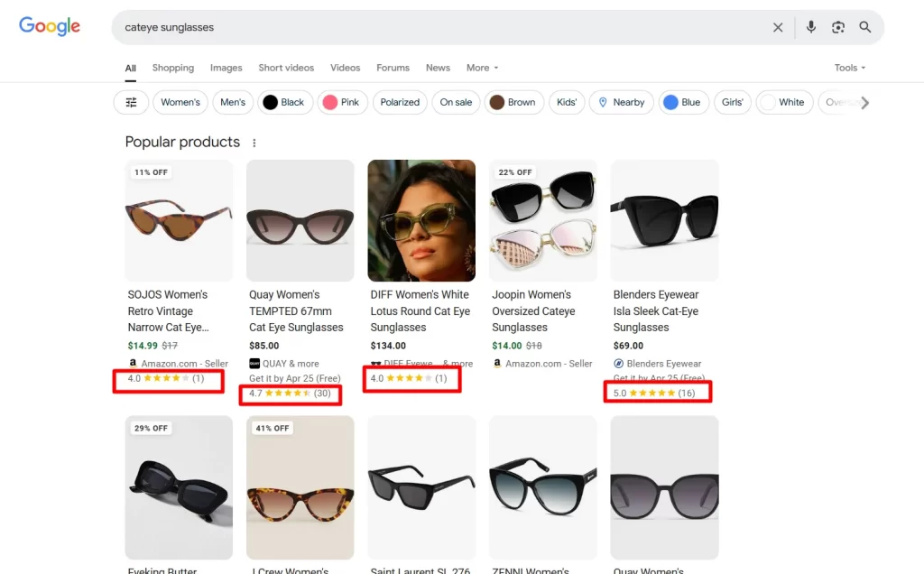Switch to the Shopping tab
924x574 pixels.
click(172, 68)
